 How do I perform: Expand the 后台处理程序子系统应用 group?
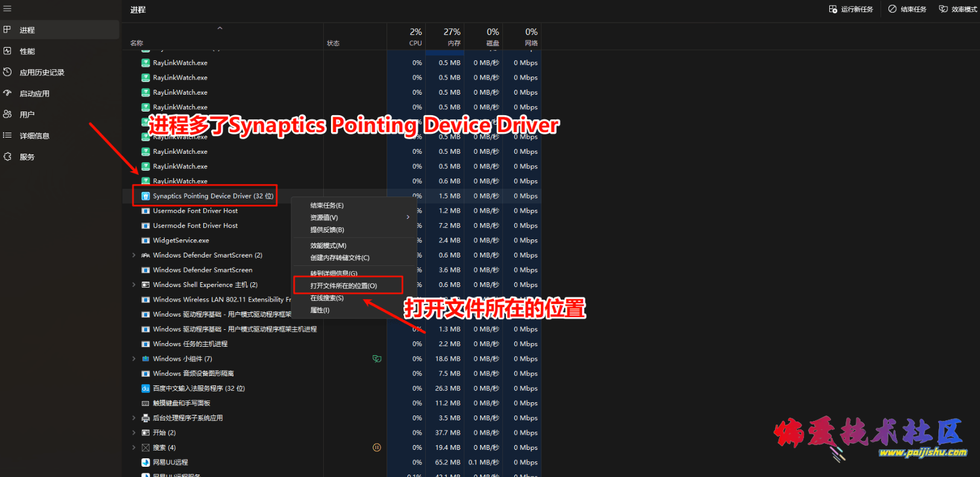tap(134, 418)
